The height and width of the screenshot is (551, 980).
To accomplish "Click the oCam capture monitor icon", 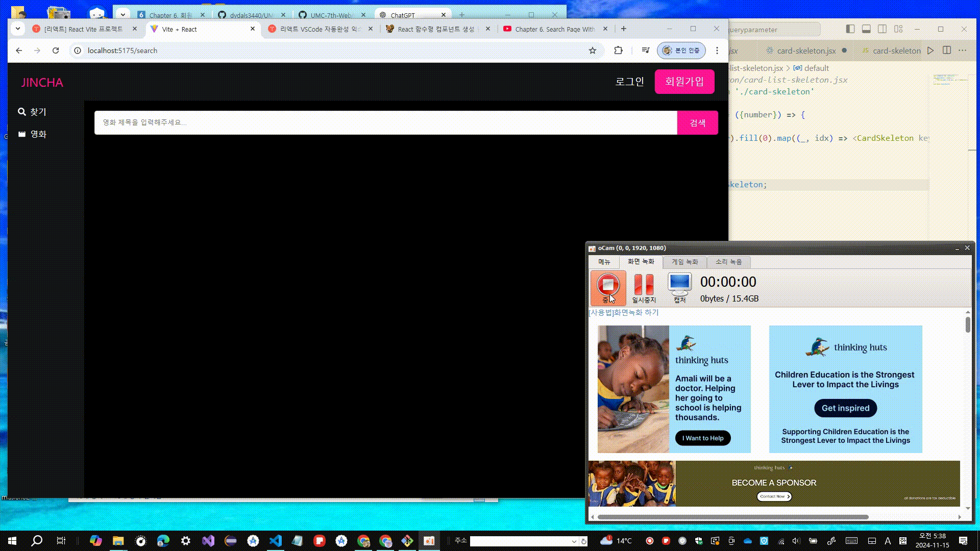I will click(679, 288).
